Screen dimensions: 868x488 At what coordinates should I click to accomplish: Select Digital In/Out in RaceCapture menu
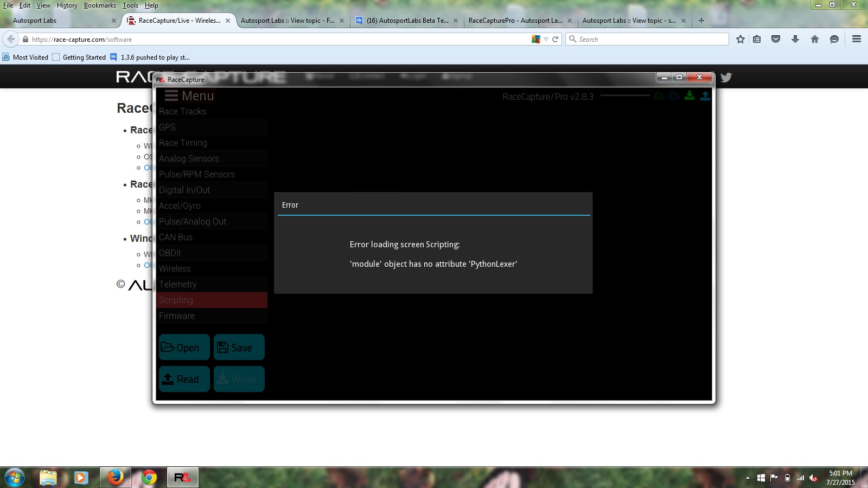coord(212,190)
